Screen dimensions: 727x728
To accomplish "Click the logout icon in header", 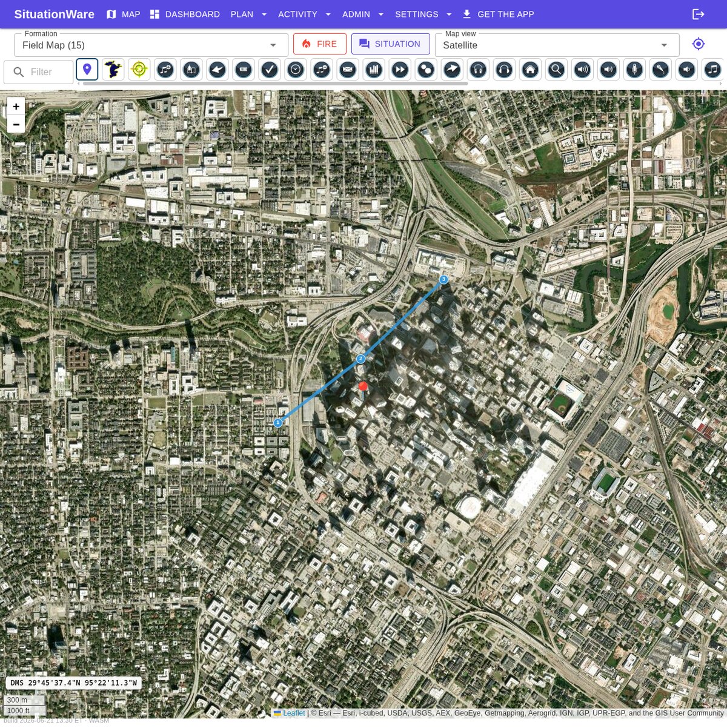I will (699, 14).
